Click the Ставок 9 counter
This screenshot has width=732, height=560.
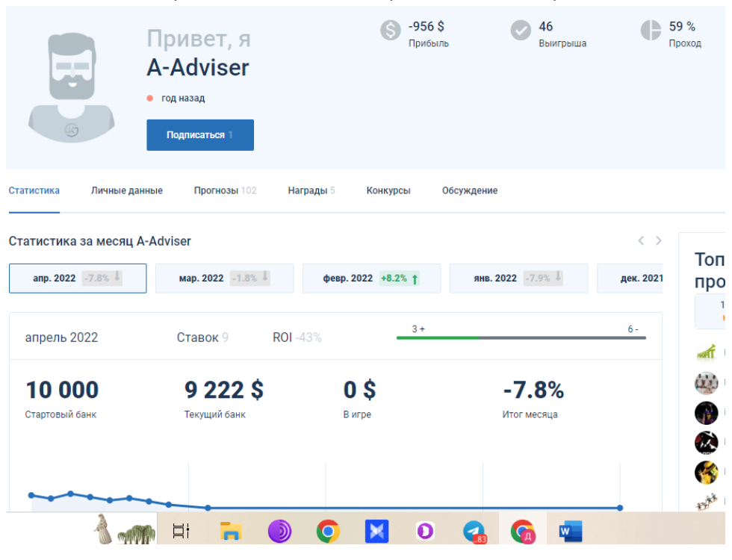tap(202, 337)
